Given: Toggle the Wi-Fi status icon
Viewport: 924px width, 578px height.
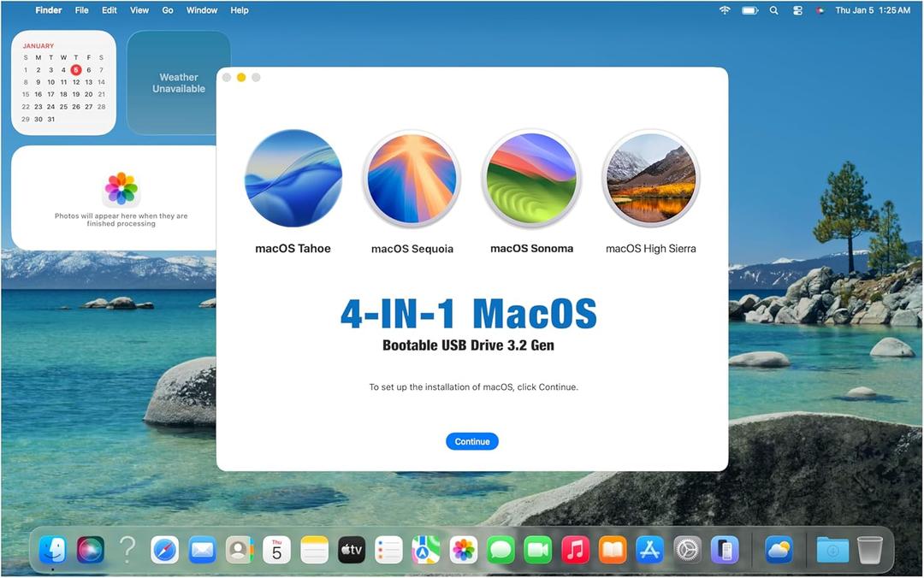Looking at the screenshot, I should coord(725,10).
